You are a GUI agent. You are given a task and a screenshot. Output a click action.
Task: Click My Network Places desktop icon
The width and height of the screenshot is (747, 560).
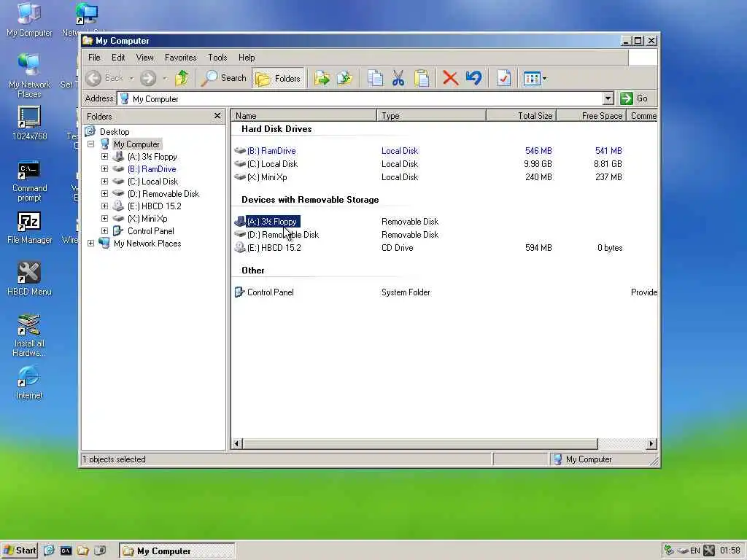pyautogui.click(x=29, y=75)
